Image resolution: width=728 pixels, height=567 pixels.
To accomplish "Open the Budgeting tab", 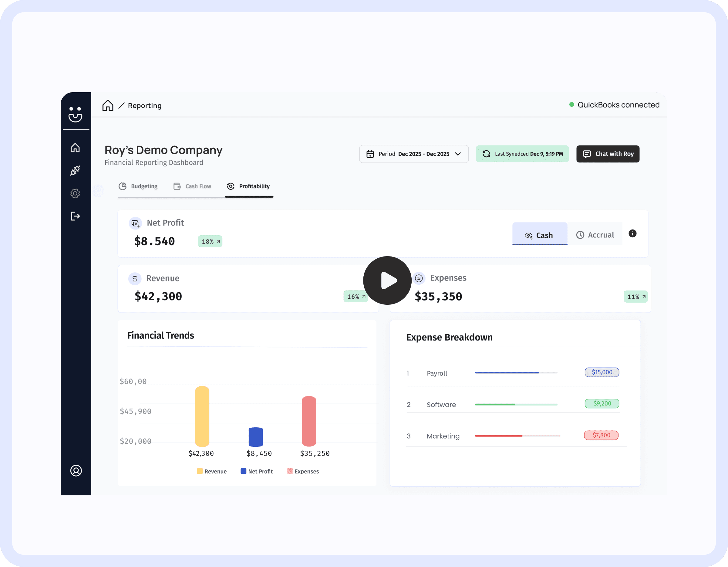I will pos(138,186).
